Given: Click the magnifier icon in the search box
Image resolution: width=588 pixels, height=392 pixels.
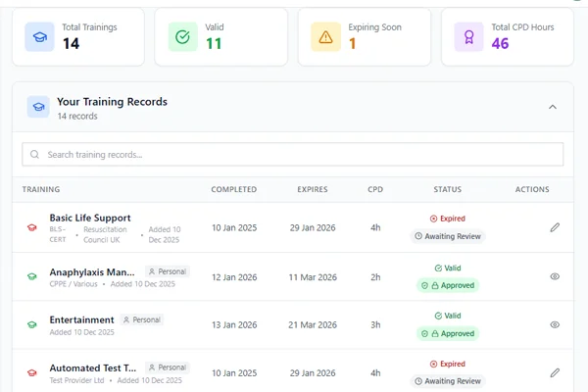Looking at the screenshot, I should pos(35,154).
